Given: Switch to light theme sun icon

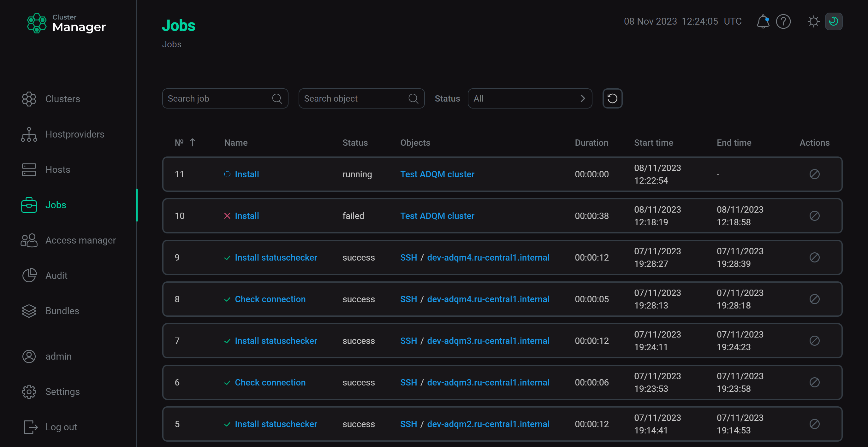Looking at the screenshot, I should click(x=813, y=21).
